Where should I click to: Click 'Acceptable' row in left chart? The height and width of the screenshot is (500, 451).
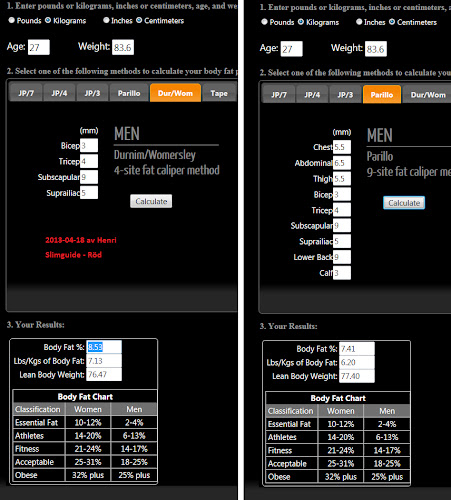tap(85, 462)
